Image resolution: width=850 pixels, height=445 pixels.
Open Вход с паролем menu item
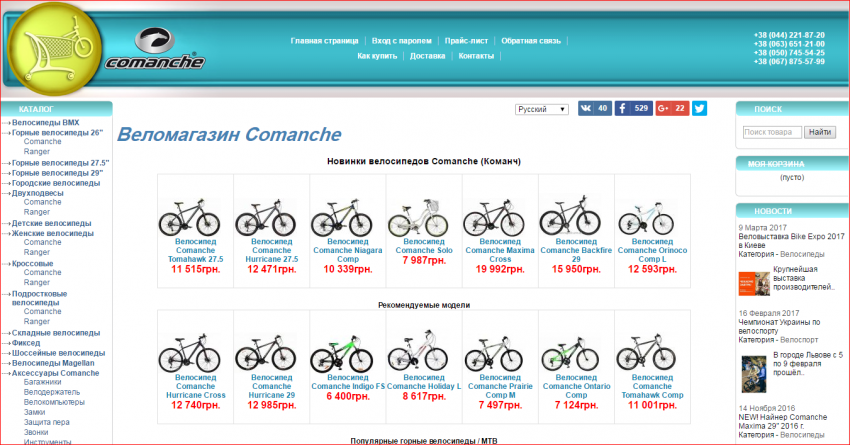click(402, 41)
